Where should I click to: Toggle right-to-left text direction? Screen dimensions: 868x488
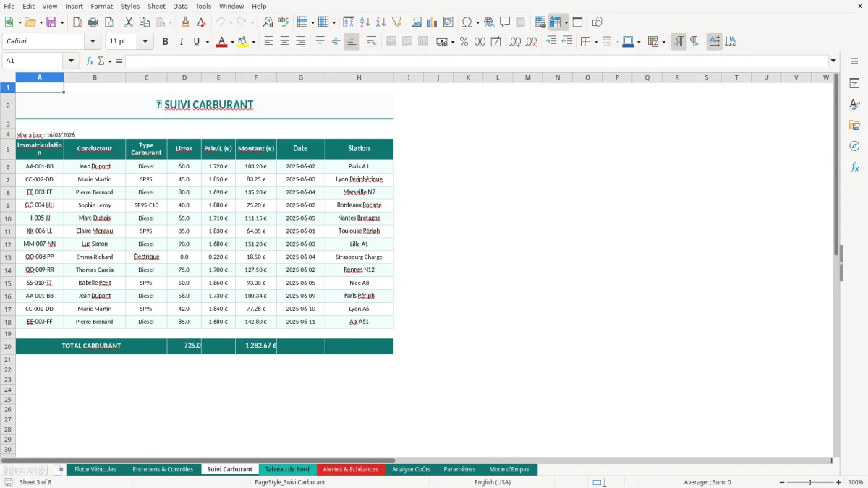coord(694,42)
